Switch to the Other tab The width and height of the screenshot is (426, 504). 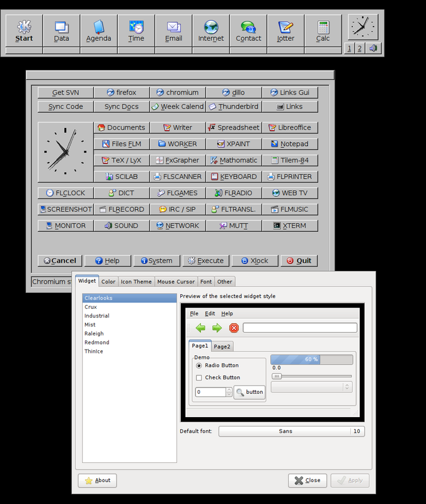[224, 282]
